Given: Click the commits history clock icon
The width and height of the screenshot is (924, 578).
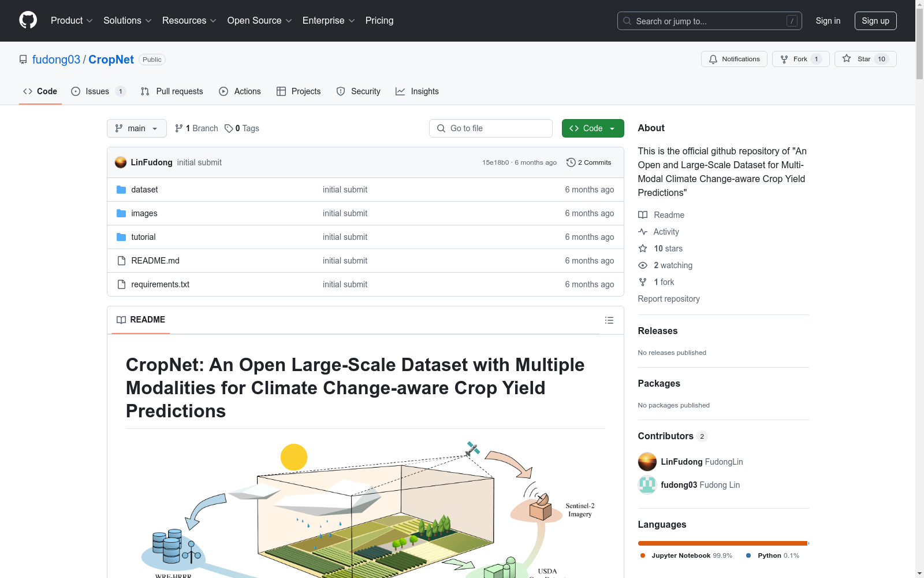Looking at the screenshot, I should pyautogui.click(x=571, y=162).
